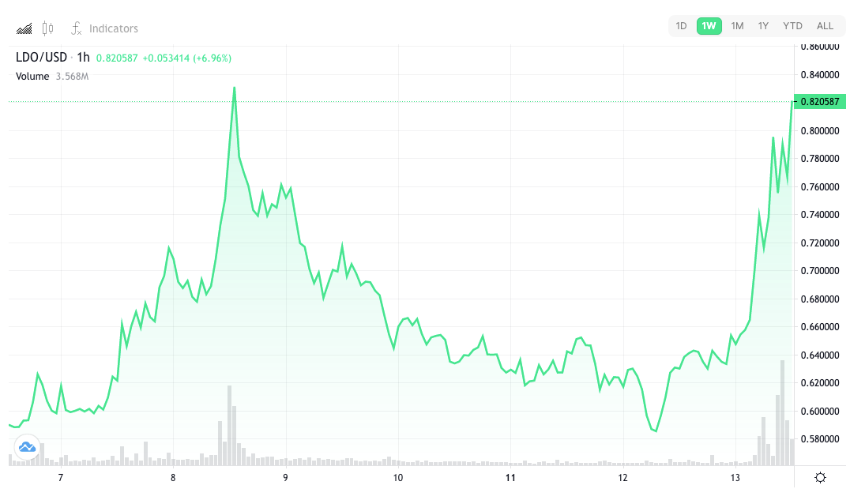Click the Volume indicator label
Screen dimensions: 865x504
coord(32,76)
